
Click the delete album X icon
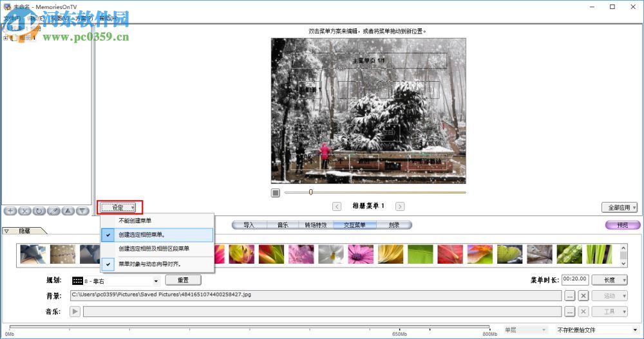24,211
